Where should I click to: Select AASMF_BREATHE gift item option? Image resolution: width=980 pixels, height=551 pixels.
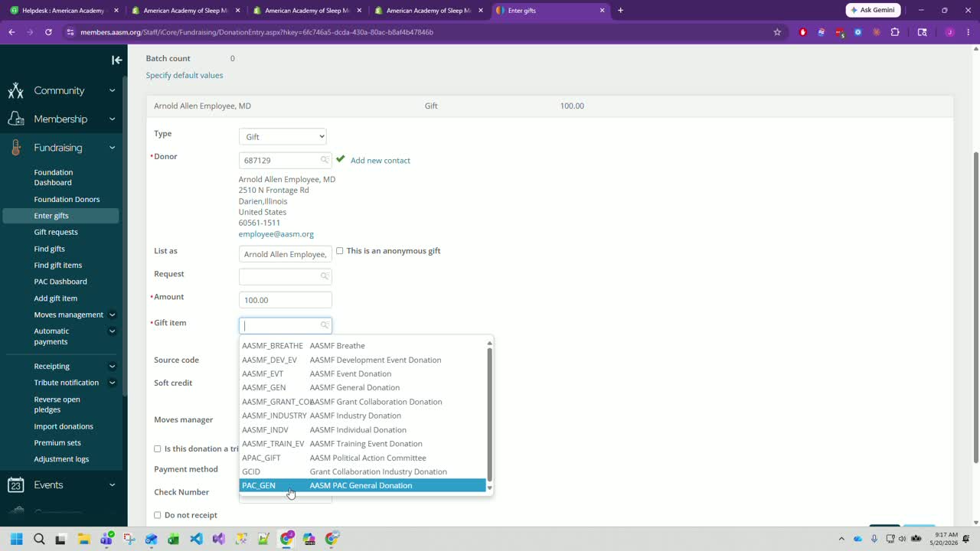(362, 346)
